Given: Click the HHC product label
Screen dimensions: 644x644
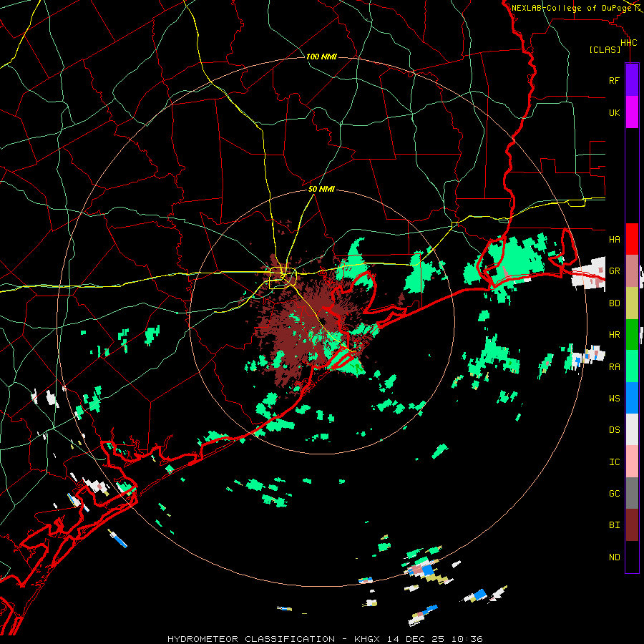Looking at the screenshot, I should pos(628,43).
